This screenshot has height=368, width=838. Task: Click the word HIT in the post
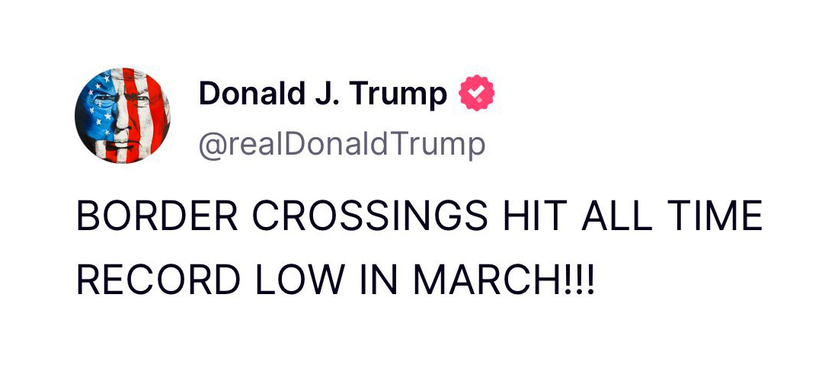point(534,216)
